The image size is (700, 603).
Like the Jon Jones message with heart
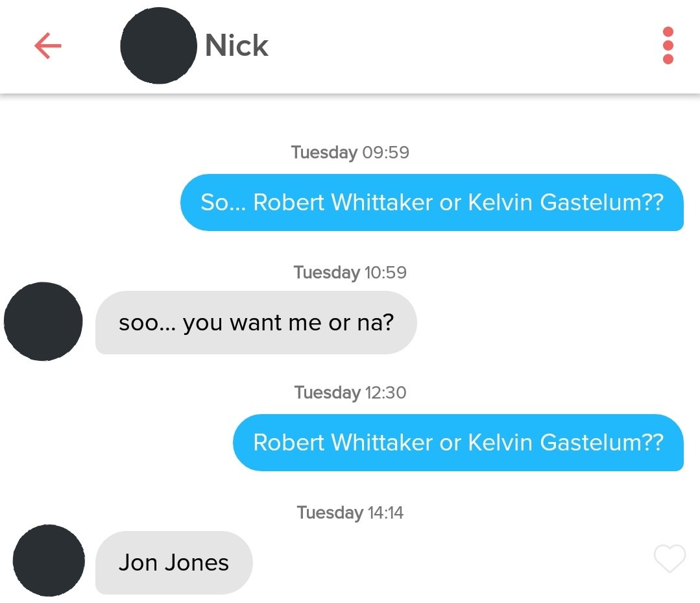pos(670,560)
